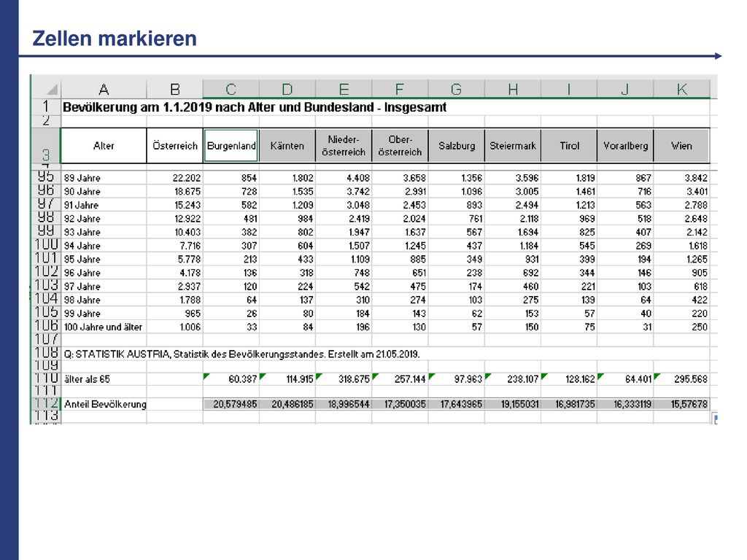The height and width of the screenshot is (560, 747).
Task: Select the cell containing 422
Action: pos(682,300)
